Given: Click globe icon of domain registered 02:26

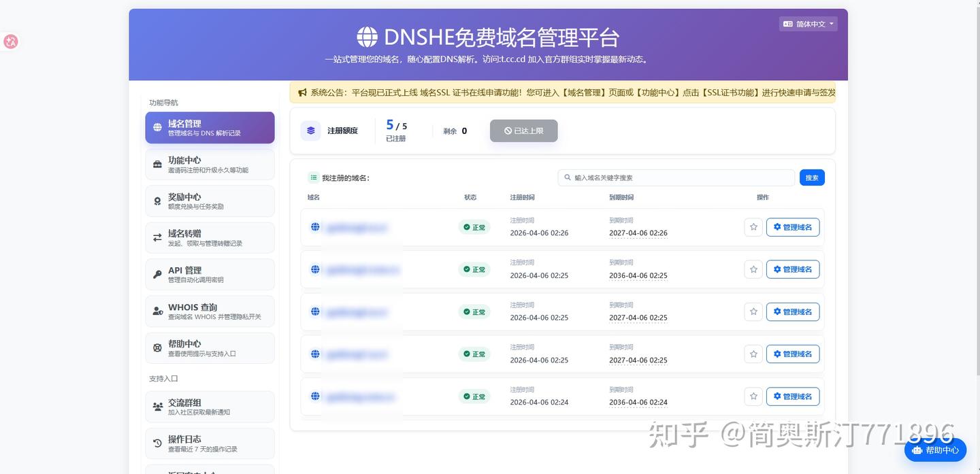Looking at the screenshot, I should pos(315,227).
